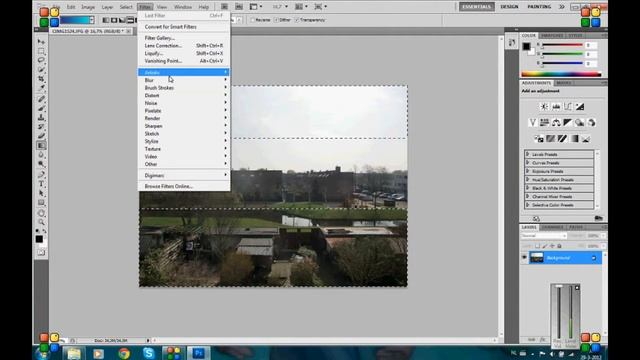
Task: Add a Black & White adjustment
Action: (568, 122)
